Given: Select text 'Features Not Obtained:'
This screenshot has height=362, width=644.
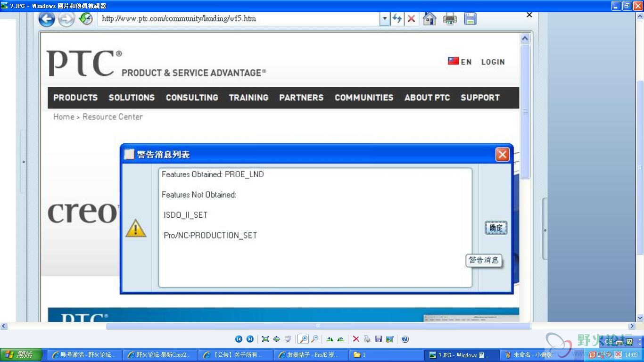Looking at the screenshot, I should click(x=199, y=195).
